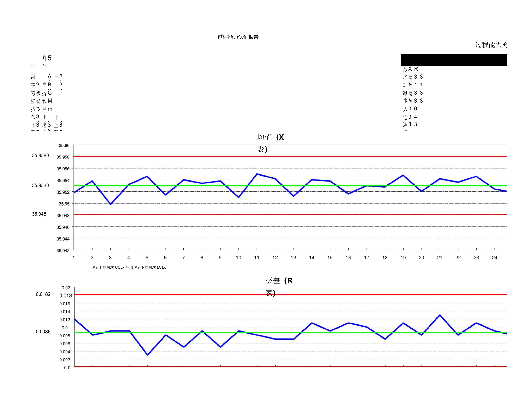The height and width of the screenshot is (420, 507).
Task: Select the 35.95 y-axis tick label
Action: tap(64, 204)
